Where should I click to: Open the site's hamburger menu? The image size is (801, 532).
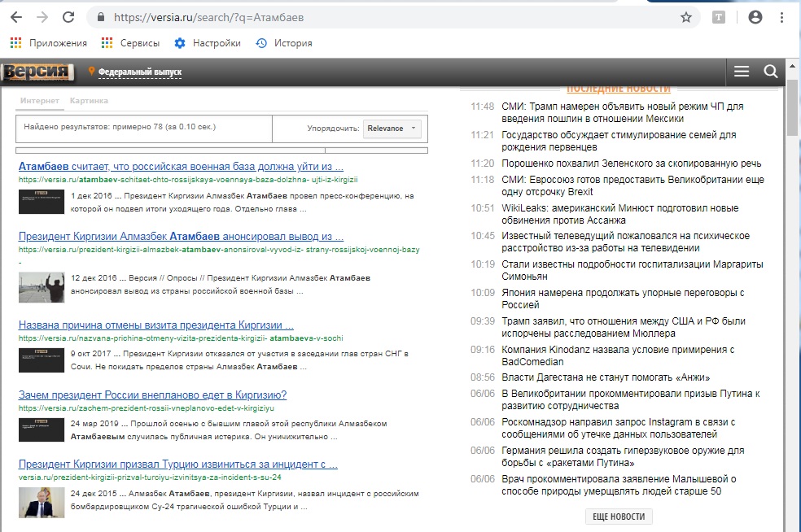point(741,72)
